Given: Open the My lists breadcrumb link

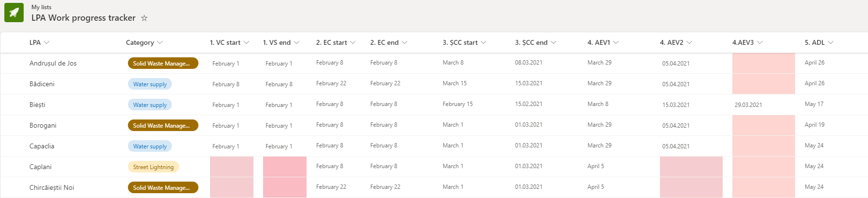Looking at the screenshot, I should (x=42, y=7).
